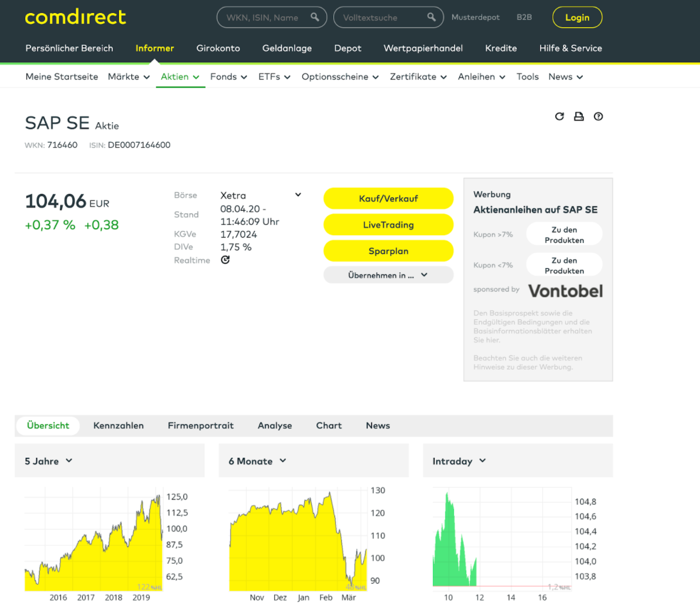This screenshot has height=614, width=700.
Task: Change the 5 Jahre chart period
Action: point(49,461)
